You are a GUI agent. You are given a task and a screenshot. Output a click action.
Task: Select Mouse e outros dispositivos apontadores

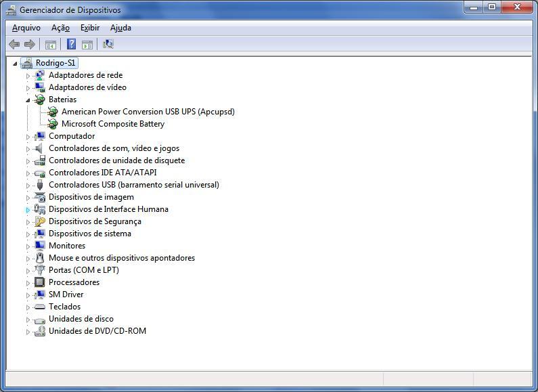(x=122, y=258)
